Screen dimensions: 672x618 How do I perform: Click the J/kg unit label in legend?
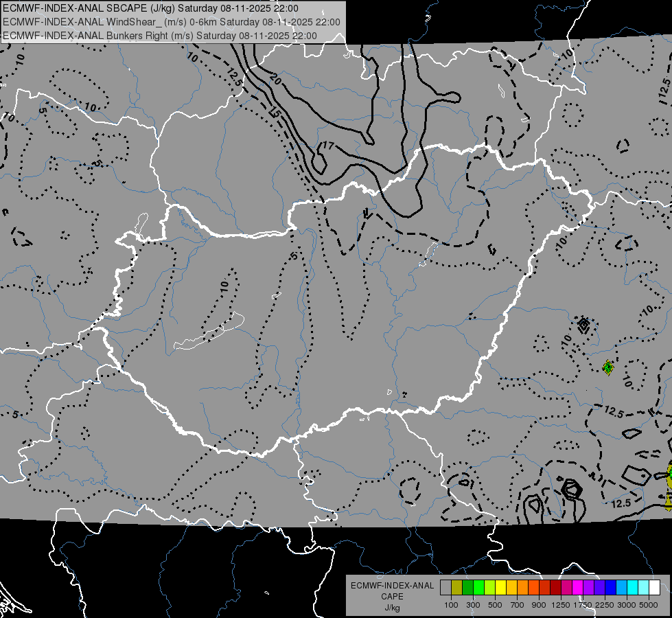point(392,608)
